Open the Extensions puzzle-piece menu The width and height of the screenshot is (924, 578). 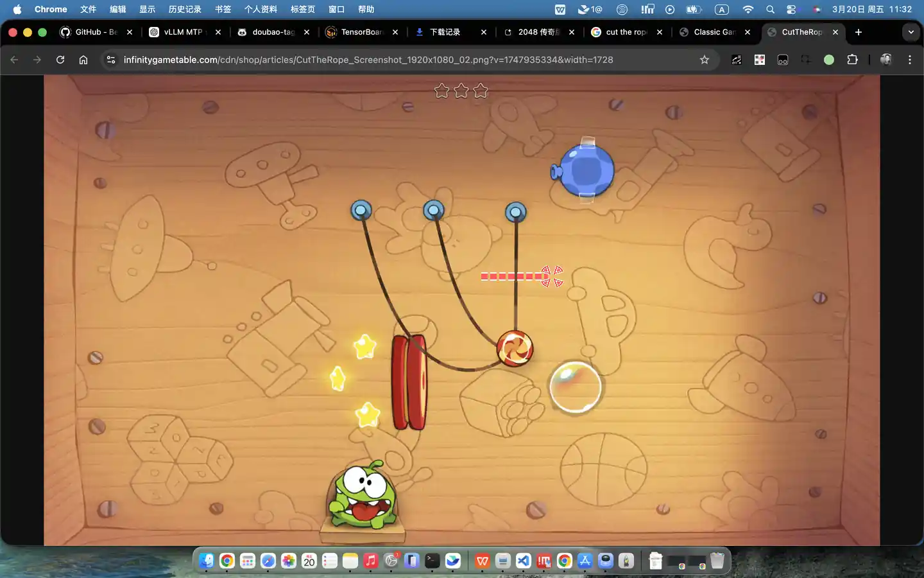[x=852, y=60]
